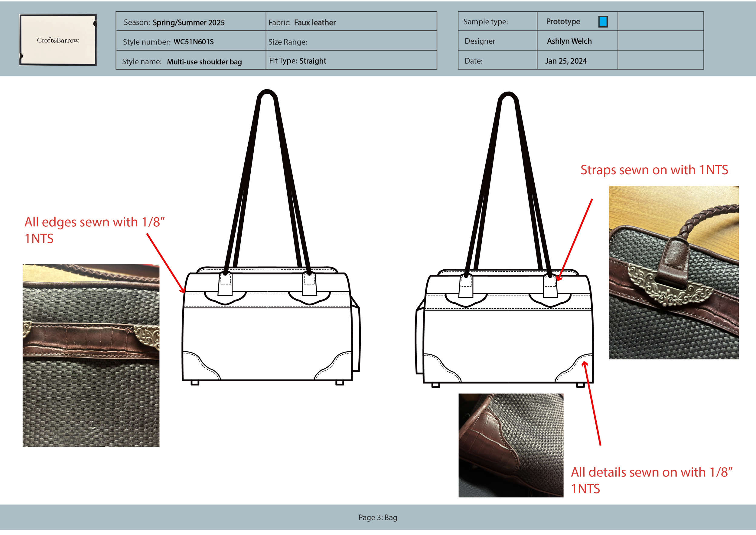Click the Croft&Barrow logo card

click(58, 40)
